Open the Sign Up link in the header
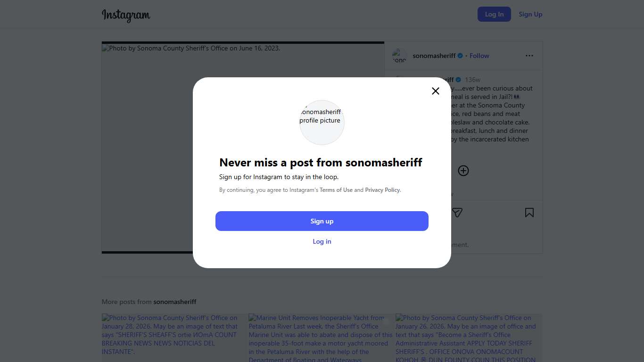The image size is (644, 362). pyautogui.click(x=530, y=14)
